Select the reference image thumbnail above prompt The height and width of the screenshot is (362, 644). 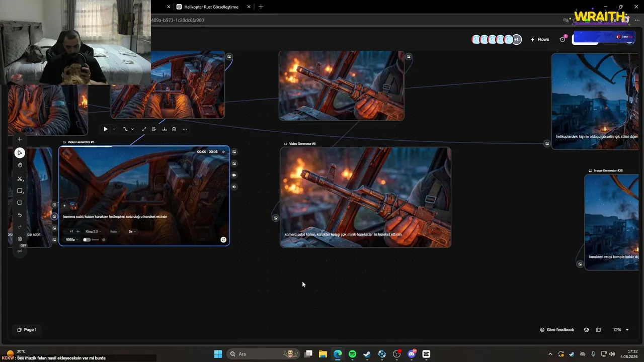[73, 206]
